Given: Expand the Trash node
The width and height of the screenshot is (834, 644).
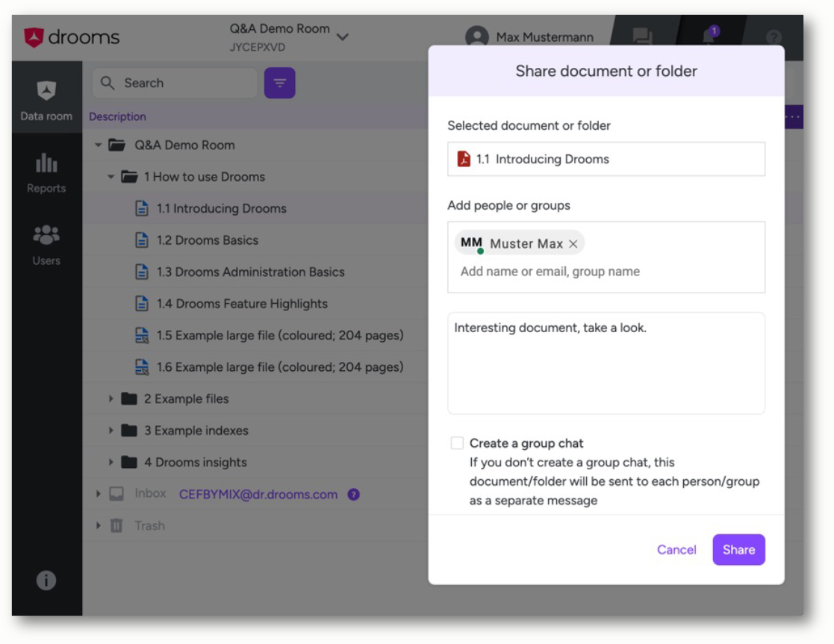Looking at the screenshot, I should pos(98,525).
